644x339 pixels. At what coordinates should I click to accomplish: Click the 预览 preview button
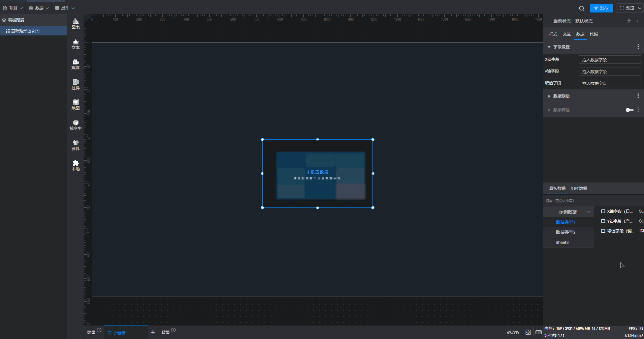click(x=627, y=8)
